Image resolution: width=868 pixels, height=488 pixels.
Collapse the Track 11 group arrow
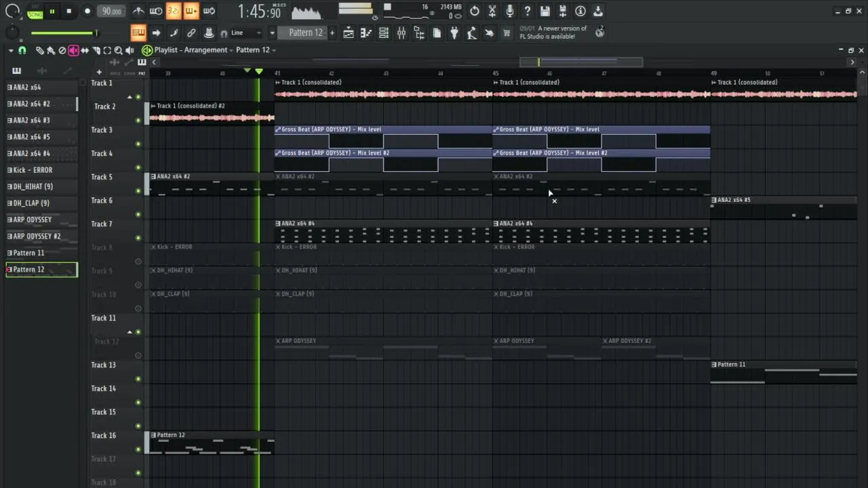(130, 332)
